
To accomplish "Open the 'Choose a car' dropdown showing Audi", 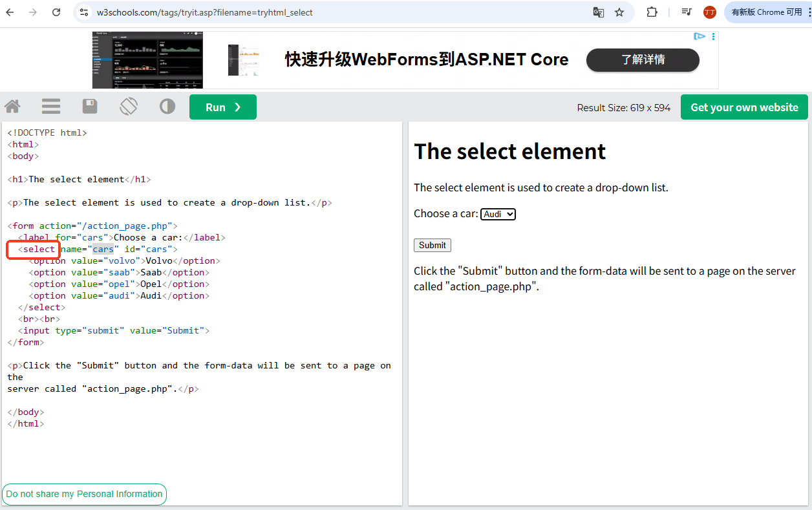I will (497, 213).
